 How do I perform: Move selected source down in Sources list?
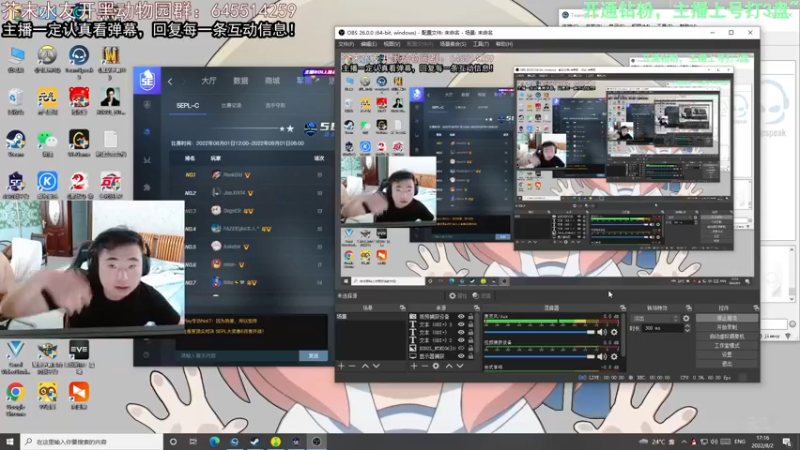click(460, 366)
